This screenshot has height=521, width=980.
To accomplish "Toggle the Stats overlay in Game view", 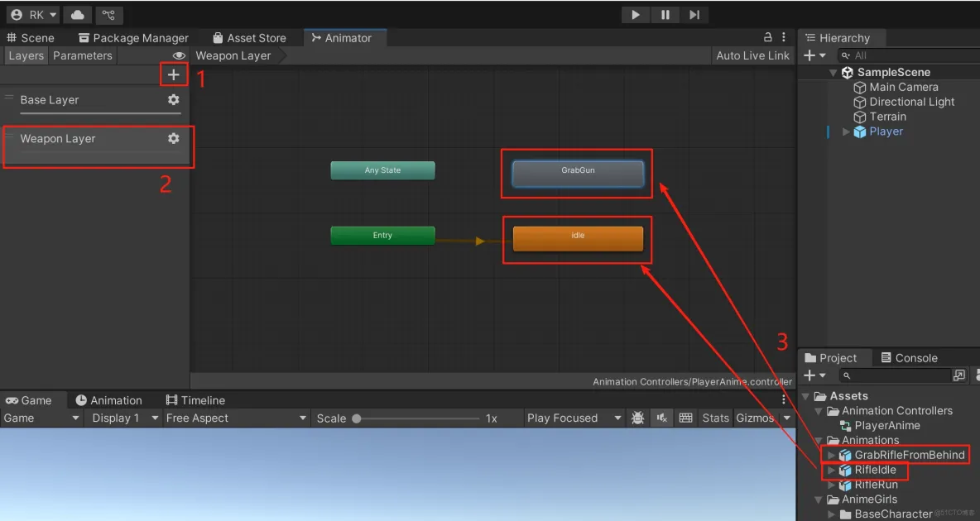I will [714, 418].
